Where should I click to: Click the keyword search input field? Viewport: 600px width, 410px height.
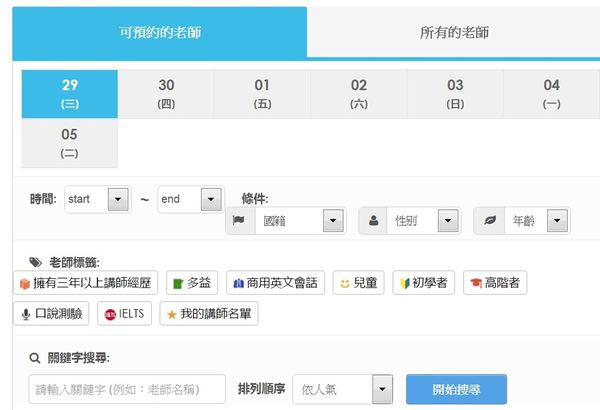pyautogui.click(x=127, y=389)
